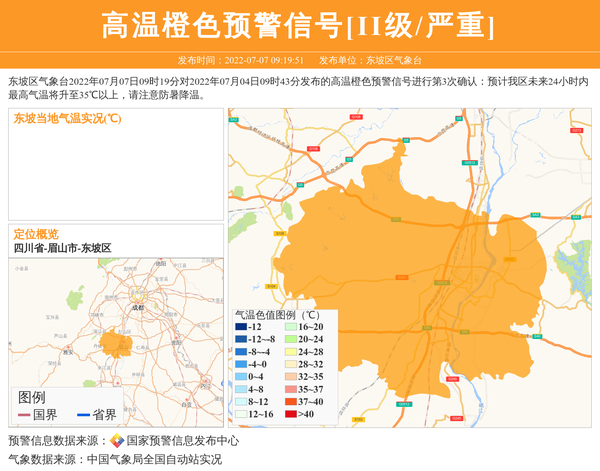Select the dark blue -12 legend swatch
This screenshot has width=600, height=471.
[x=241, y=327]
